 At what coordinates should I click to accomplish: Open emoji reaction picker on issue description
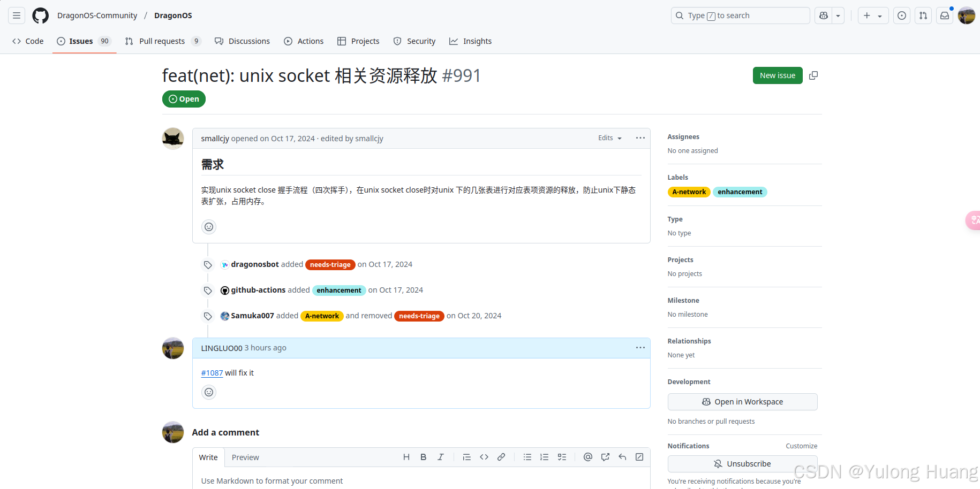[x=209, y=227]
